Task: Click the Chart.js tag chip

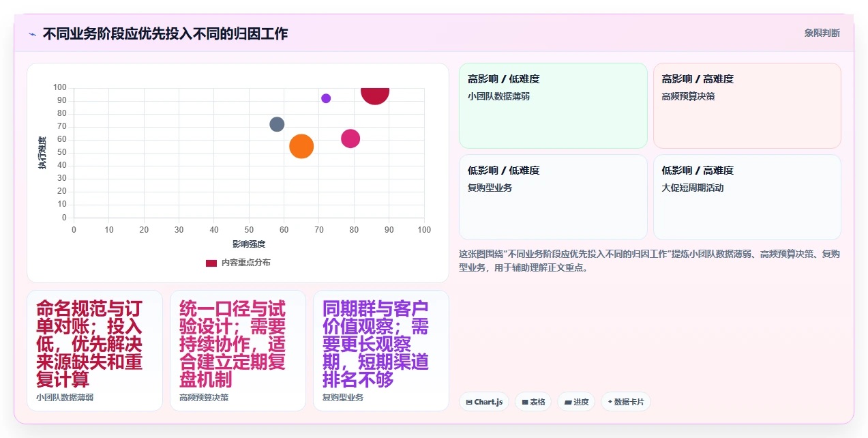Action: pos(484,402)
